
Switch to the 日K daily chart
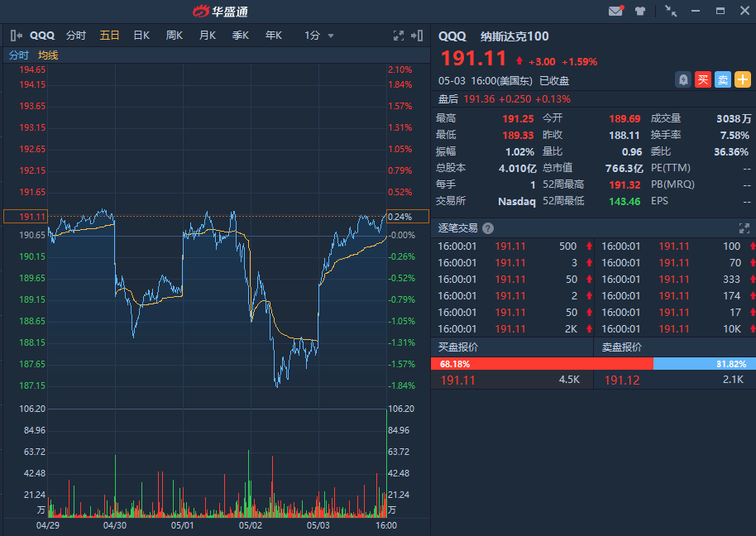click(141, 36)
